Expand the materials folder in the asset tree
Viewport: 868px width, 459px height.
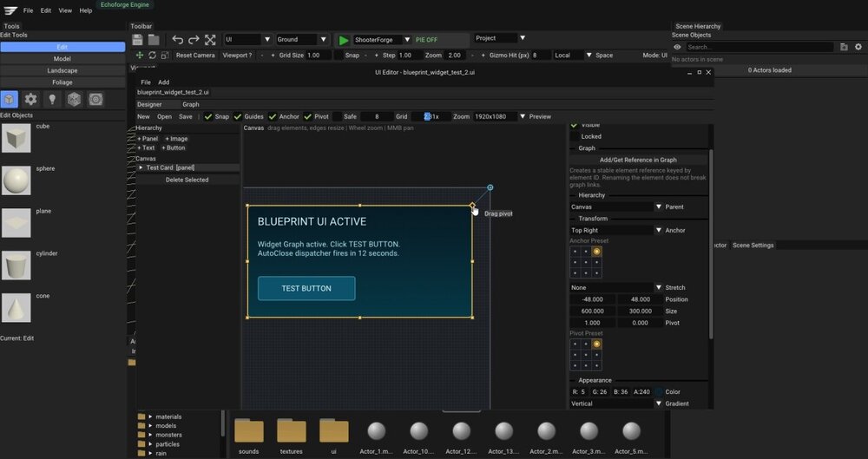150,417
